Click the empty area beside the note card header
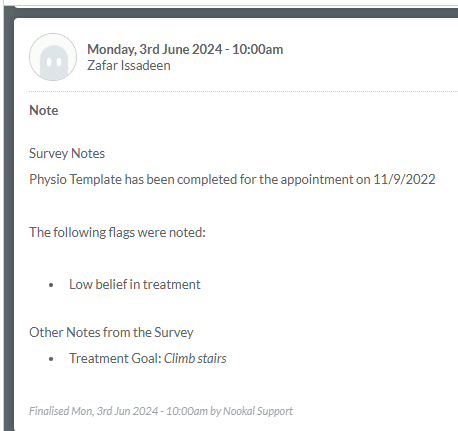458x431 pixels. 370,57
